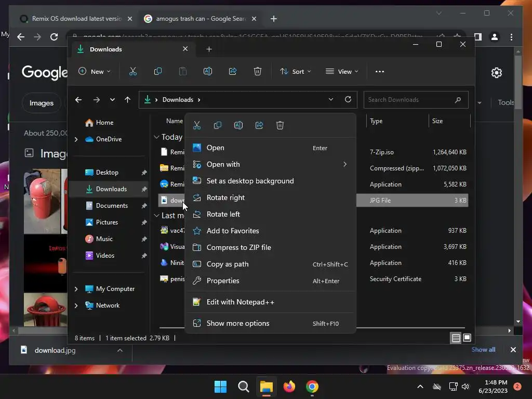Choose Compress to ZIP file
Screen dimensions: 532x399
[270, 248]
